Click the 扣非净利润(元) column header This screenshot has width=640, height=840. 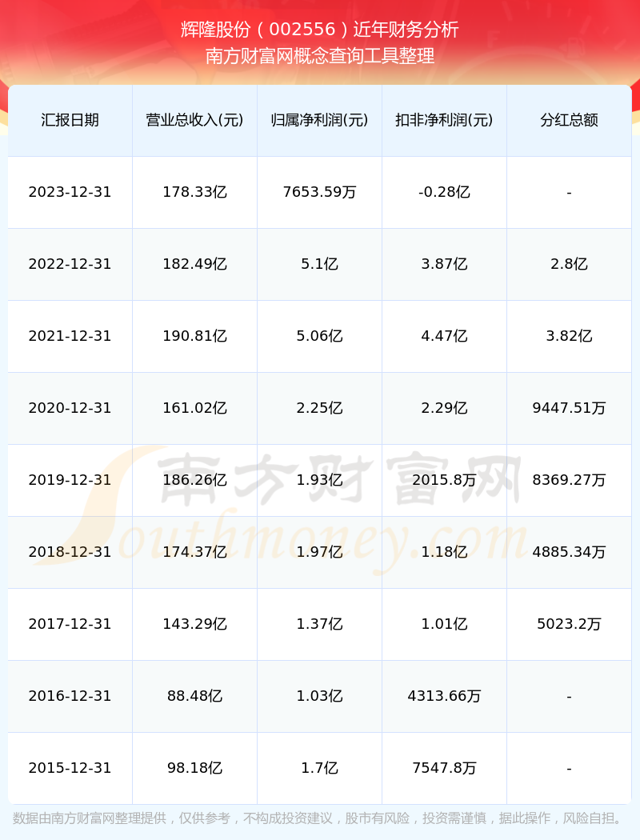445,120
